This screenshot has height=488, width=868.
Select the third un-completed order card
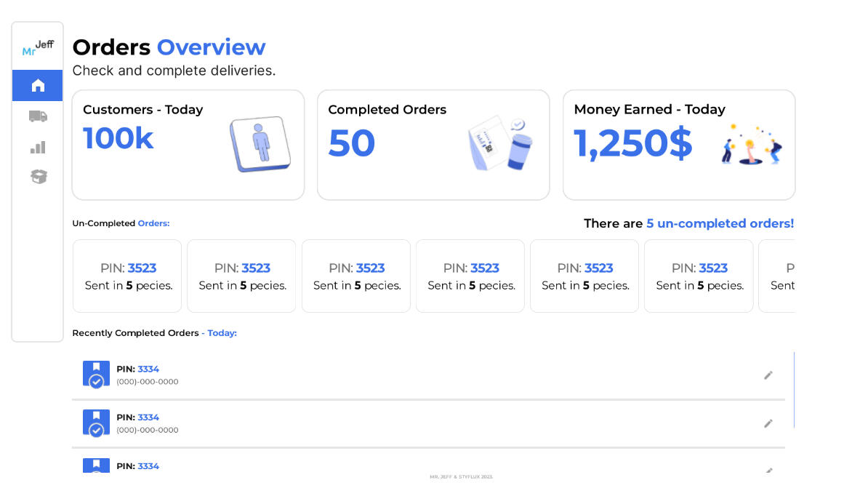click(356, 276)
